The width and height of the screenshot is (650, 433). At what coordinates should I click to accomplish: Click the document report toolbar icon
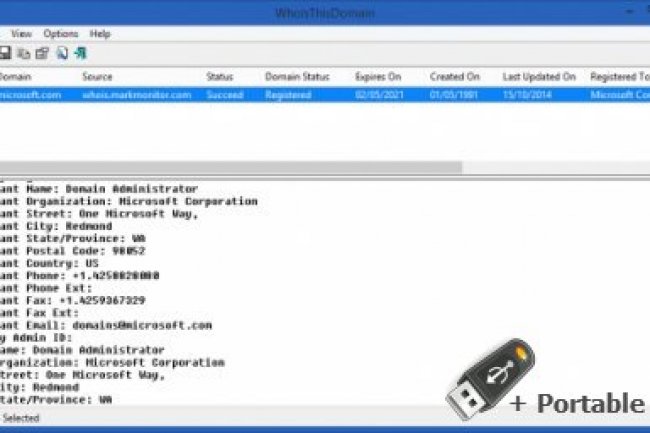coord(61,53)
